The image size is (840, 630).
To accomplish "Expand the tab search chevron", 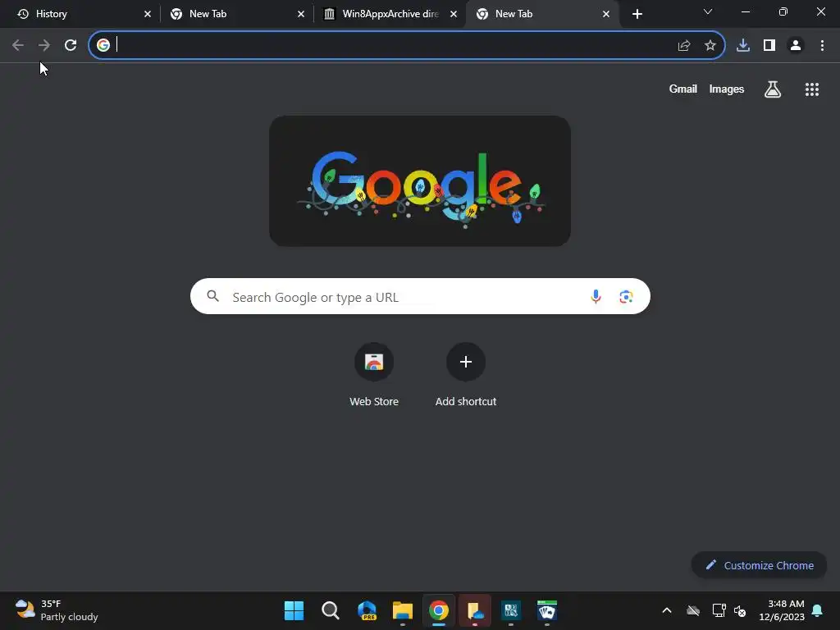I will click(x=708, y=11).
